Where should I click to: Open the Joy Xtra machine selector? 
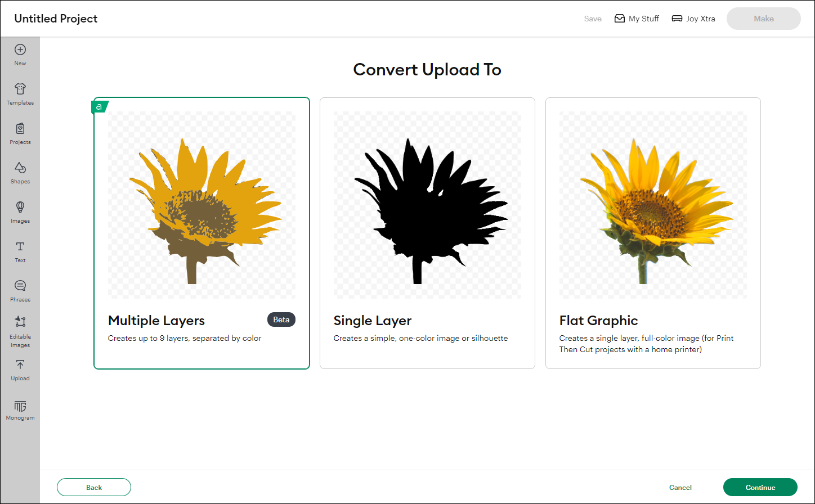693,18
